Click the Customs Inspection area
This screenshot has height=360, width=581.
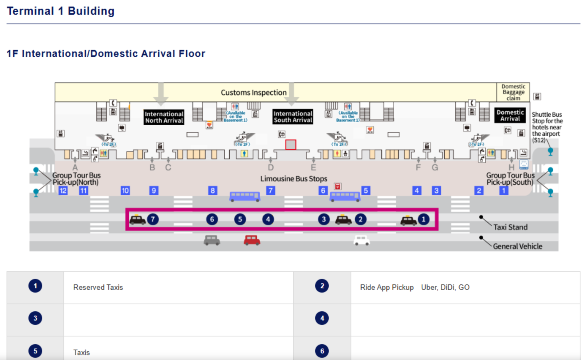click(253, 93)
